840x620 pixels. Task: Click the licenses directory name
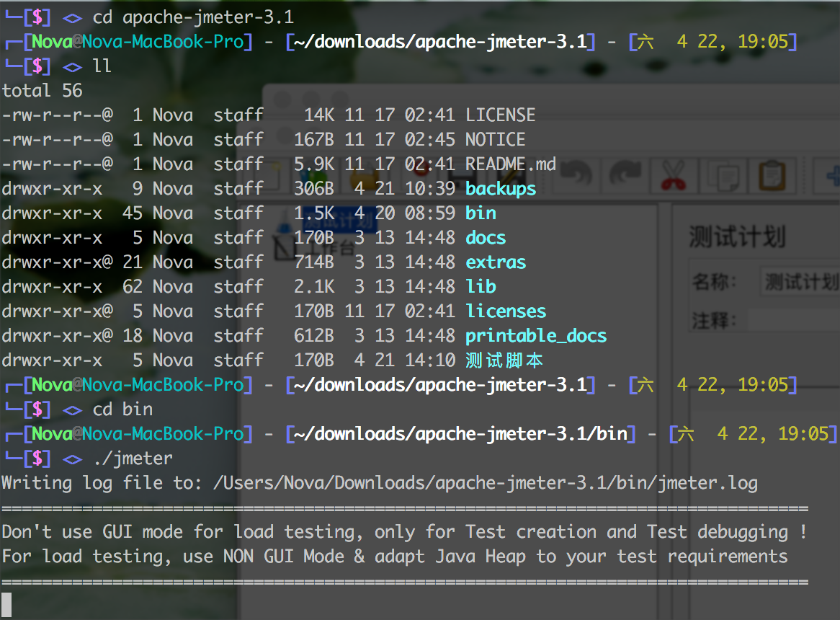506,311
